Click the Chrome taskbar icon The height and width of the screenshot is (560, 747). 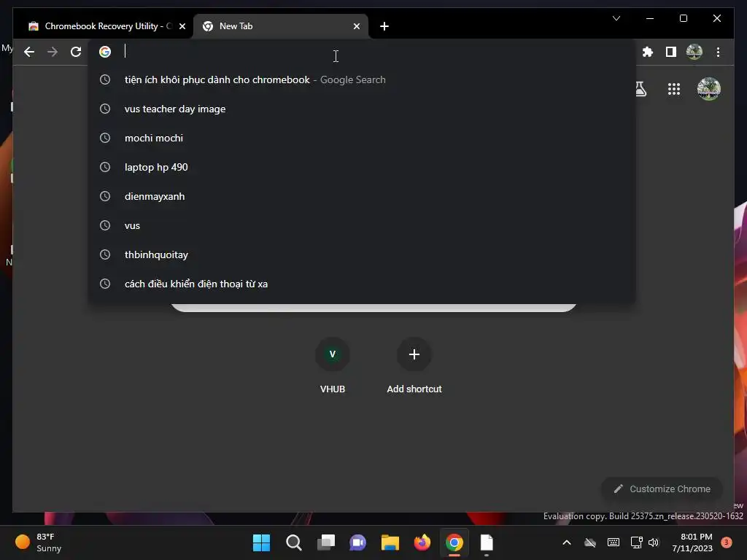click(x=454, y=542)
